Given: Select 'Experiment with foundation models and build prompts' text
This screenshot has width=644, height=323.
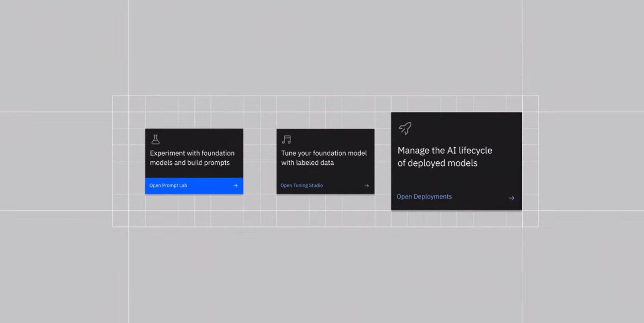Looking at the screenshot, I should [x=192, y=158].
